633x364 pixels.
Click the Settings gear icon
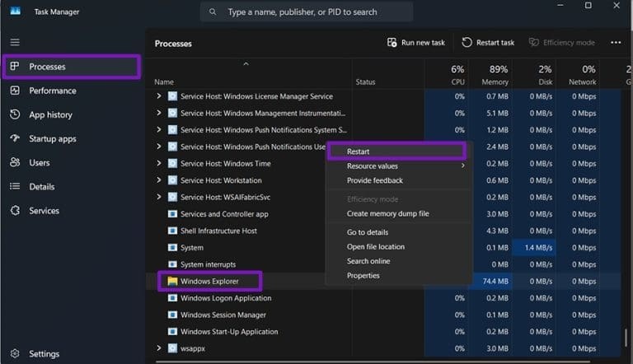(15, 353)
